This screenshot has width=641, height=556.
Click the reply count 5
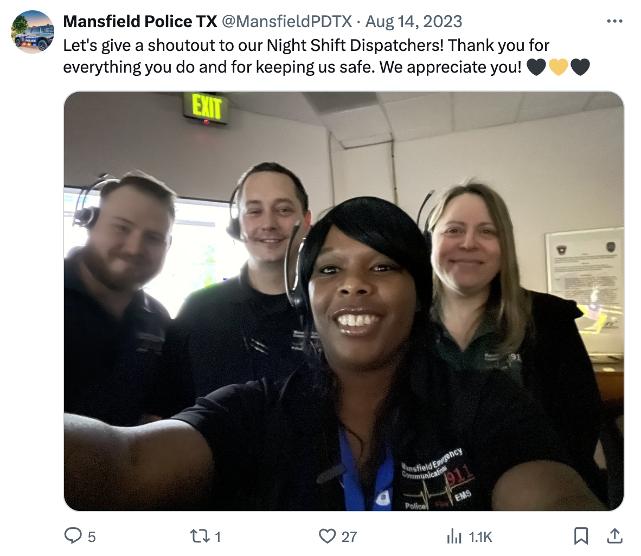click(92, 537)
